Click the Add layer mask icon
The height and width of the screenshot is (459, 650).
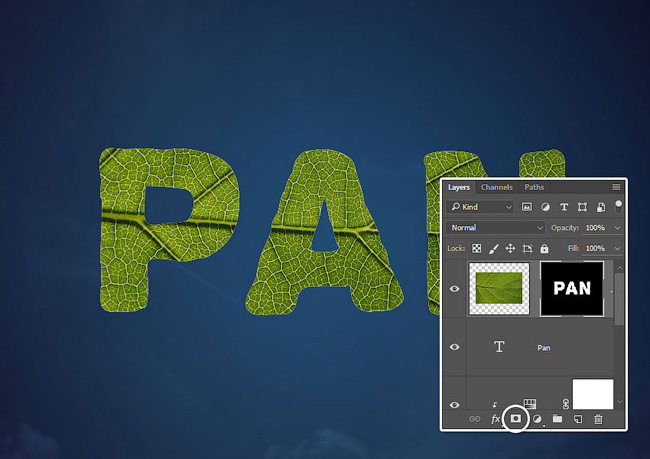coord(516,419)
